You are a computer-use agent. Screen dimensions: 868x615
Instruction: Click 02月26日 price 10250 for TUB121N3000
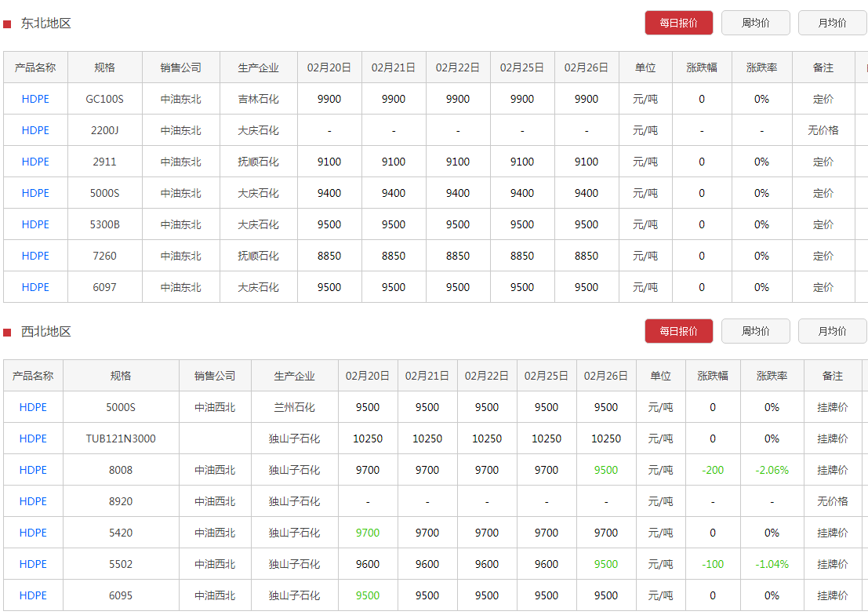(x=606, y=439)
